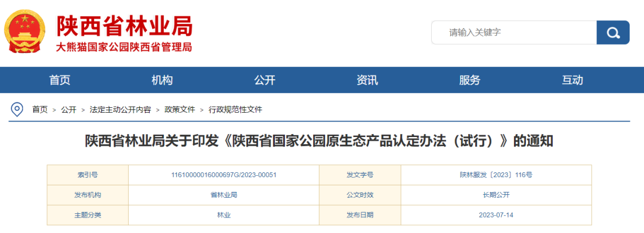Viewport: 644px width, 233px height.
Task: Click the 发布日期 label cell
Action: (x=360, y=215)
